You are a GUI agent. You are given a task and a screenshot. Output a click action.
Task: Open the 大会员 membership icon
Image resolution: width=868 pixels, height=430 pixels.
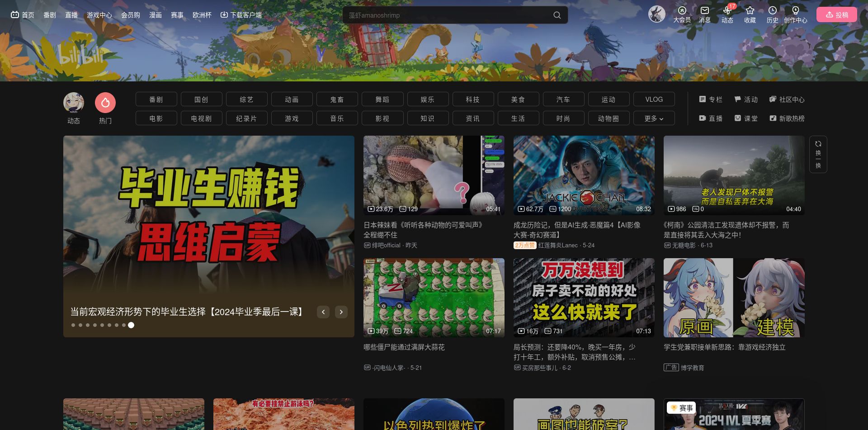pyautogui.click(x=682, y=14)
